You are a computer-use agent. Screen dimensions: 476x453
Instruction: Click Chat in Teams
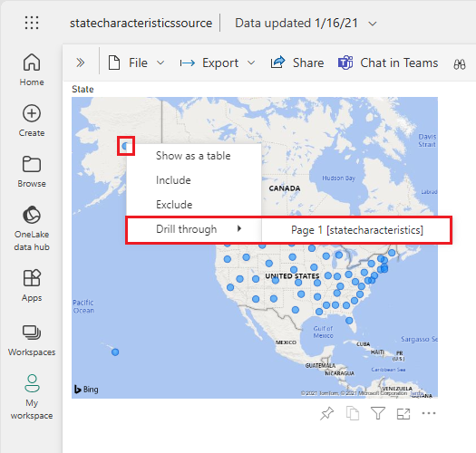388,63
